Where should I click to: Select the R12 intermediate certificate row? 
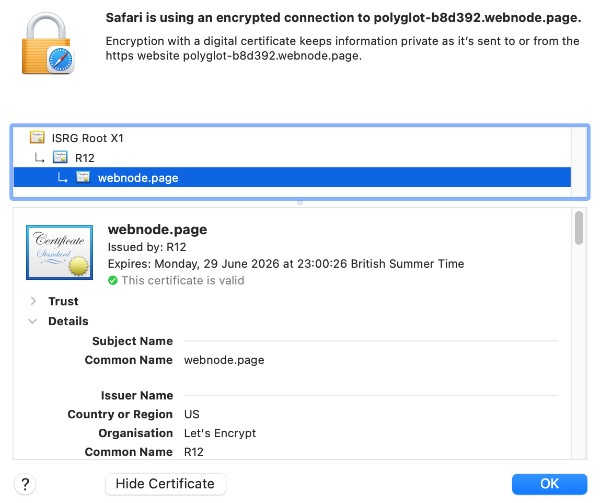pyautogui.click(x=292, y=158)
